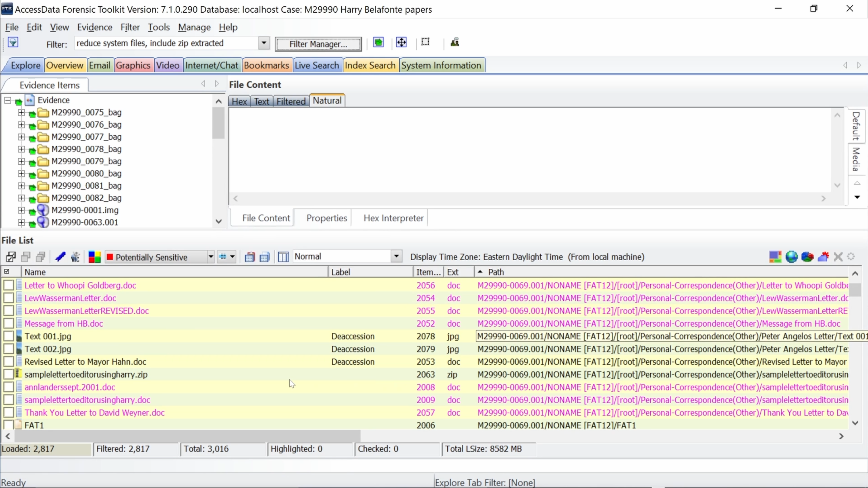Open the Evidence menu
The image size is (868, 488).
click(x=95, y=27)
